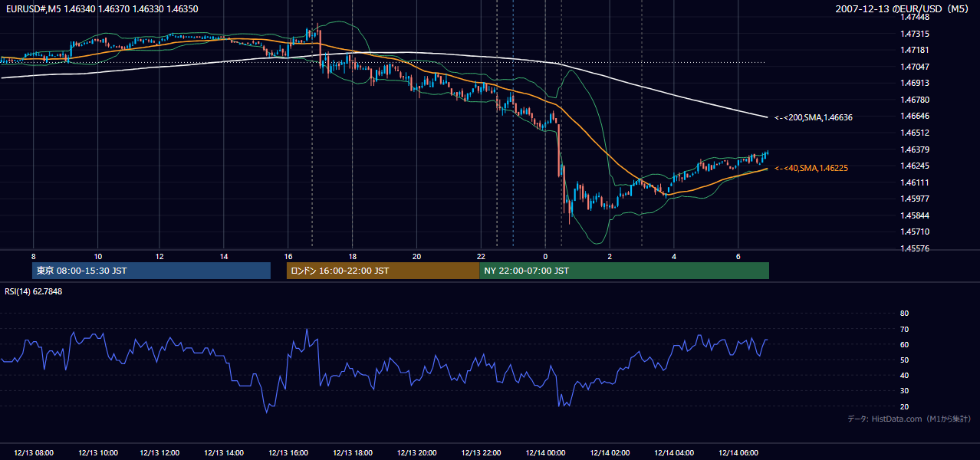The width and height of the screenshot is (980, 460).
Task: Click the price label 1.47181
Action: (x=916, y=50)
